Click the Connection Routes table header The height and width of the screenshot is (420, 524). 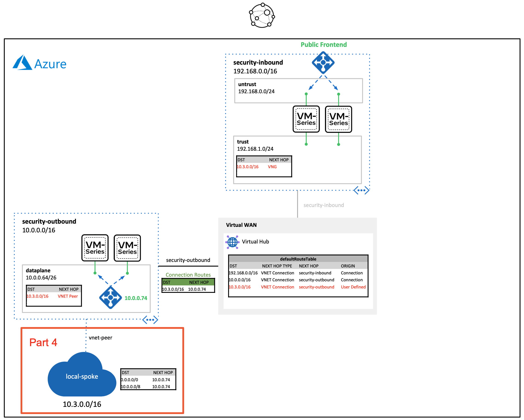[x=188, y=282]
